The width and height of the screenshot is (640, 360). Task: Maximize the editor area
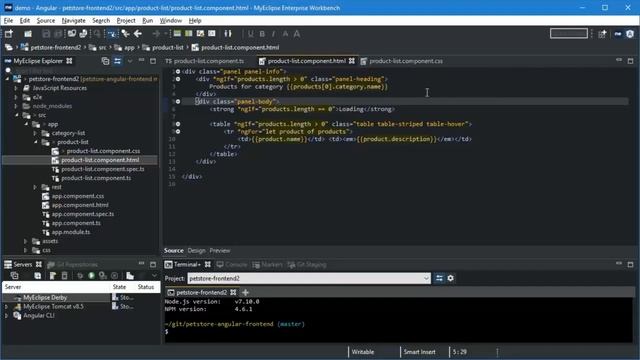pos(631,61)
